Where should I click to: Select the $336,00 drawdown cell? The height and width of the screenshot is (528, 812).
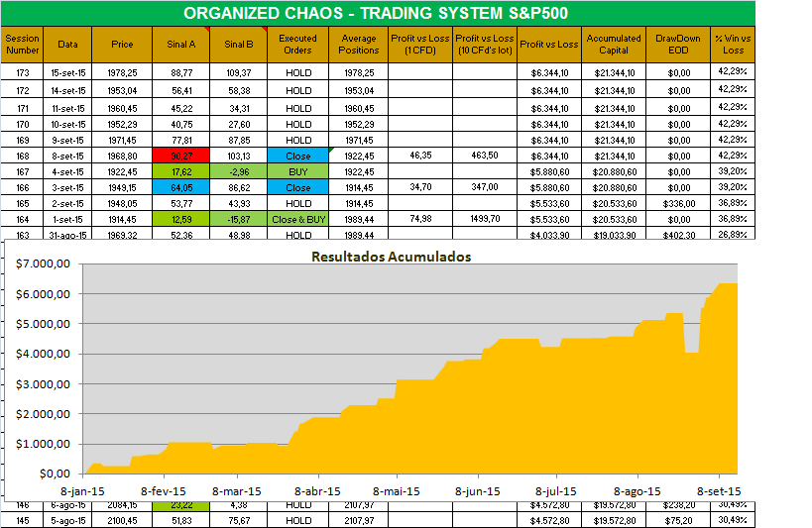678,203
